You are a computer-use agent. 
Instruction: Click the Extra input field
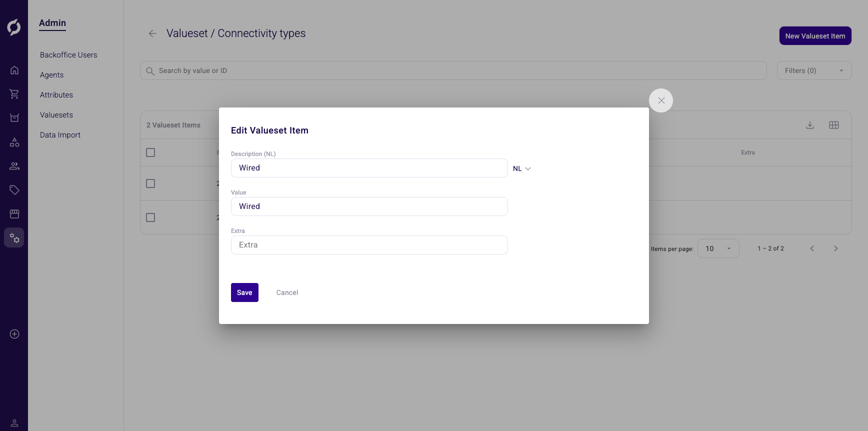[369, 245]
